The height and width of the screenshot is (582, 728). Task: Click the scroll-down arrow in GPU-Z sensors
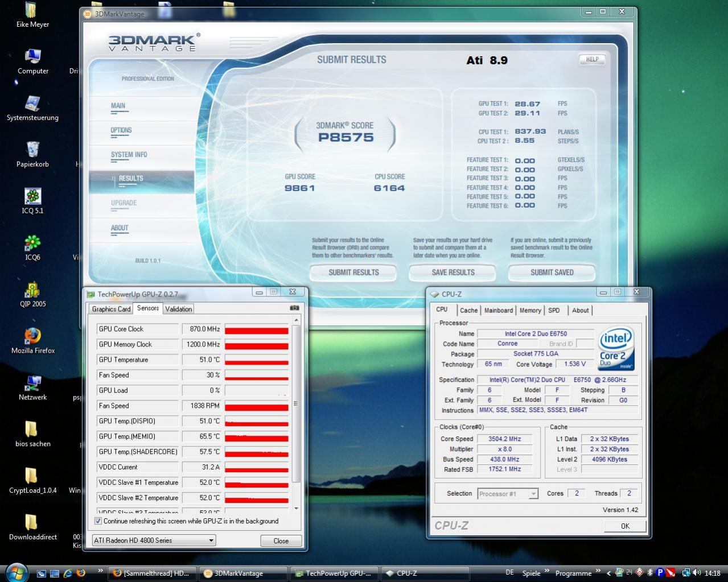click(x=296, y=509)
